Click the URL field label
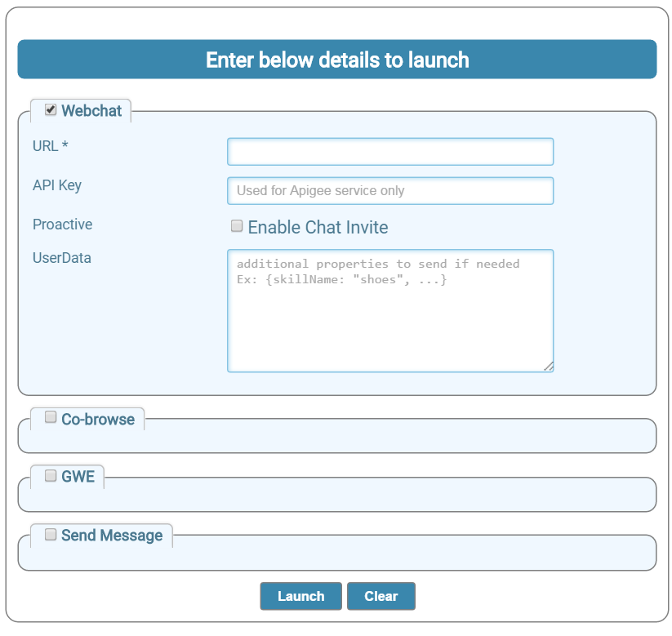Screen dimensions: 672x636 point(51,146)
